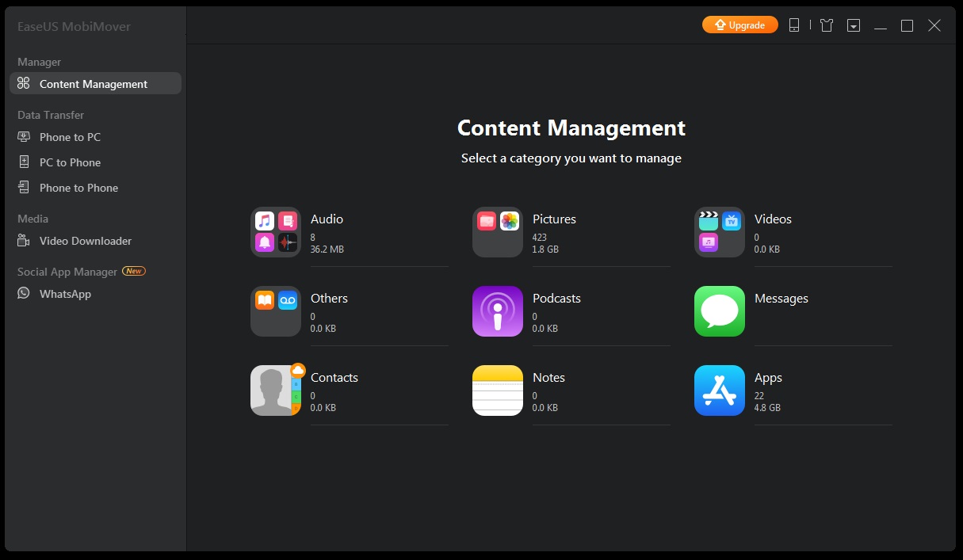Open PC to Phone transfer
This screenshot has width=963, height=560.
click(70, 162)
